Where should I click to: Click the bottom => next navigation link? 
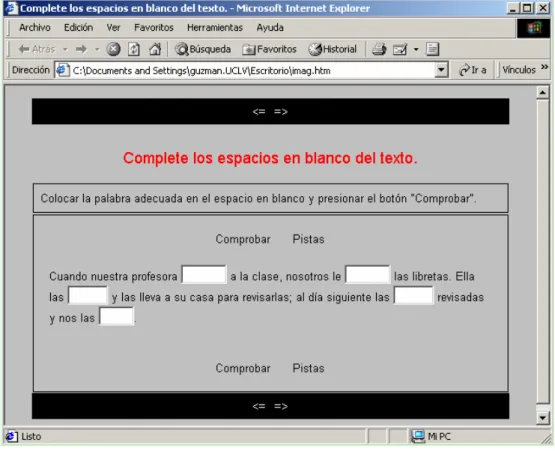click(281, 406)
